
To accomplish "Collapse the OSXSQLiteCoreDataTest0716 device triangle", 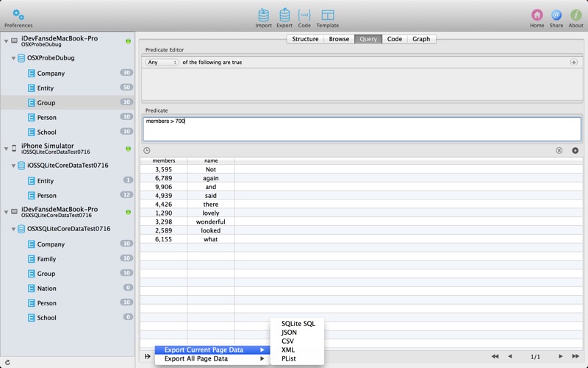I will point(6,212).
